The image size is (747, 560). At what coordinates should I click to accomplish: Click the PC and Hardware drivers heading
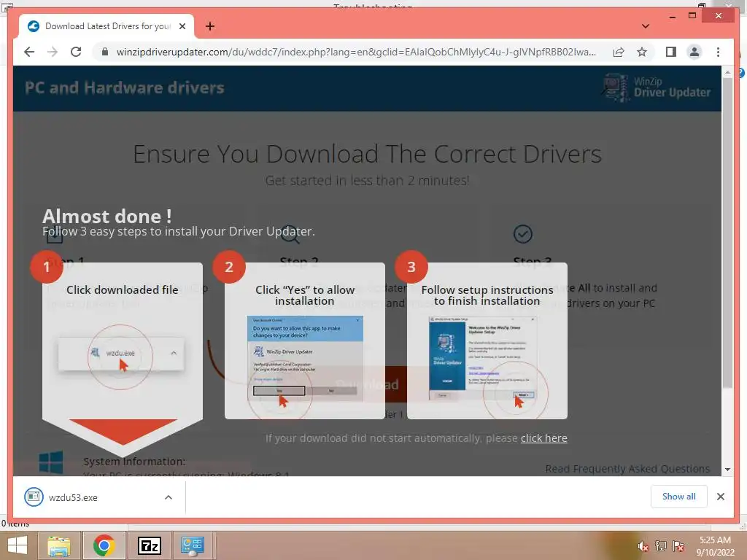(x=124, y=87)
